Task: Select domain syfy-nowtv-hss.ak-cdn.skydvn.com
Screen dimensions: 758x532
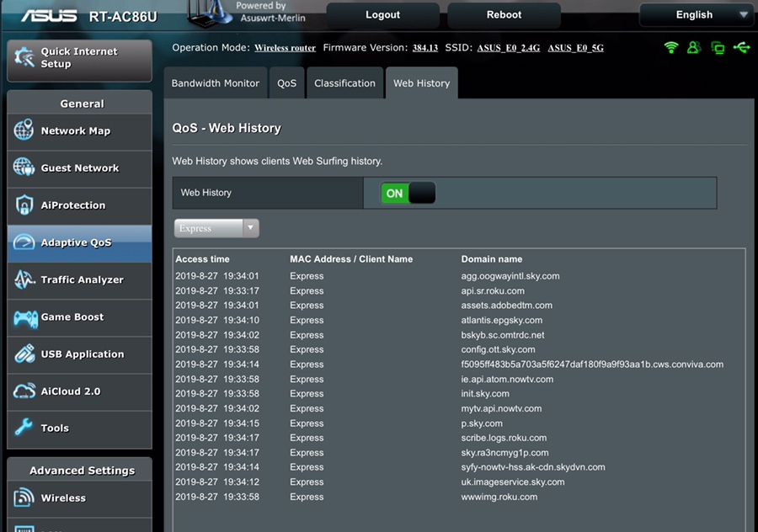Action: (x=533, y=467)
